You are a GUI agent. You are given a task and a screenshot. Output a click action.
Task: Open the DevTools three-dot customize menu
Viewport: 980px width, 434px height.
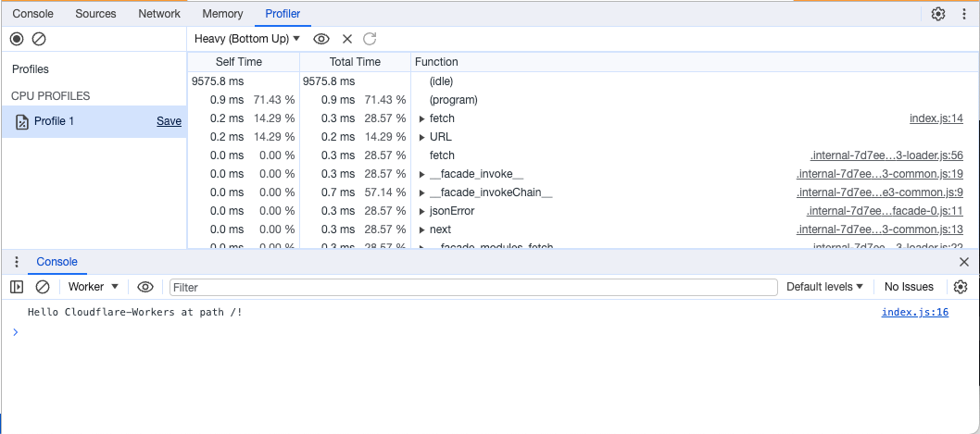coord(963,14)
